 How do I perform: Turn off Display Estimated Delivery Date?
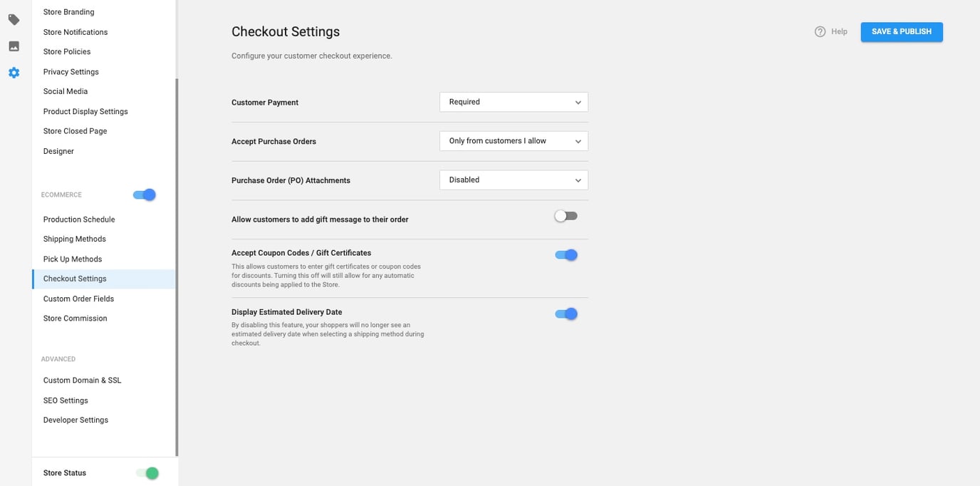(x=565, y=314)
